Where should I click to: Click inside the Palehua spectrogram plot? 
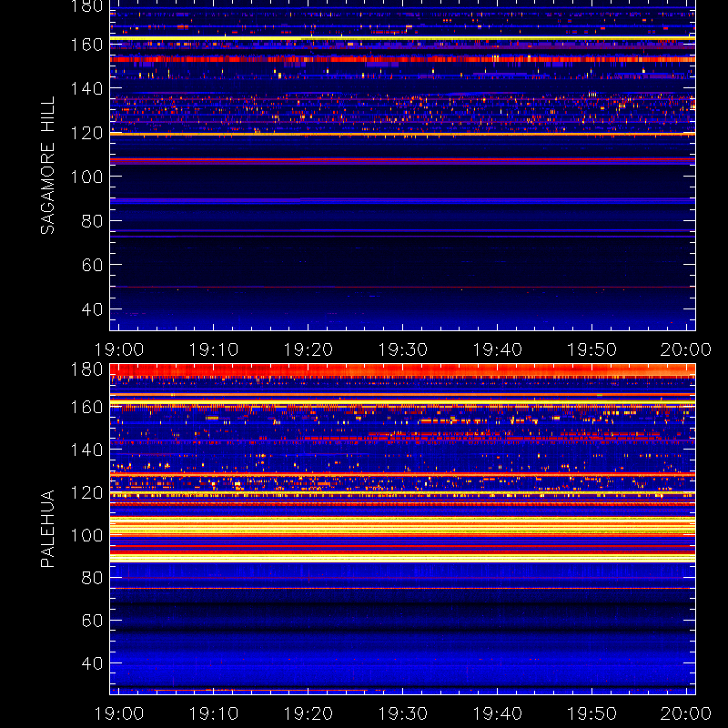[x=402, y=529]
